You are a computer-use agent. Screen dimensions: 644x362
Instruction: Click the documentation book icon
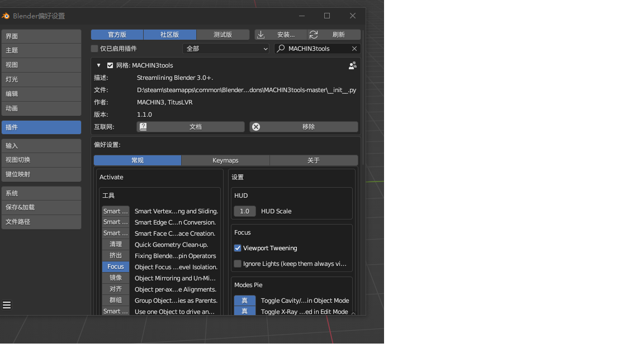pyautogui.click(x=143, y=127)
